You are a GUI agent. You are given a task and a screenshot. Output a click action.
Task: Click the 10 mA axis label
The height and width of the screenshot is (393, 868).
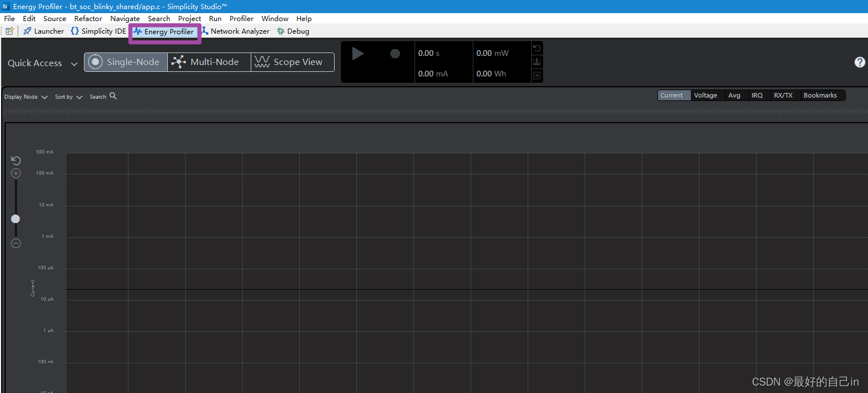click(x=46, y=205)
